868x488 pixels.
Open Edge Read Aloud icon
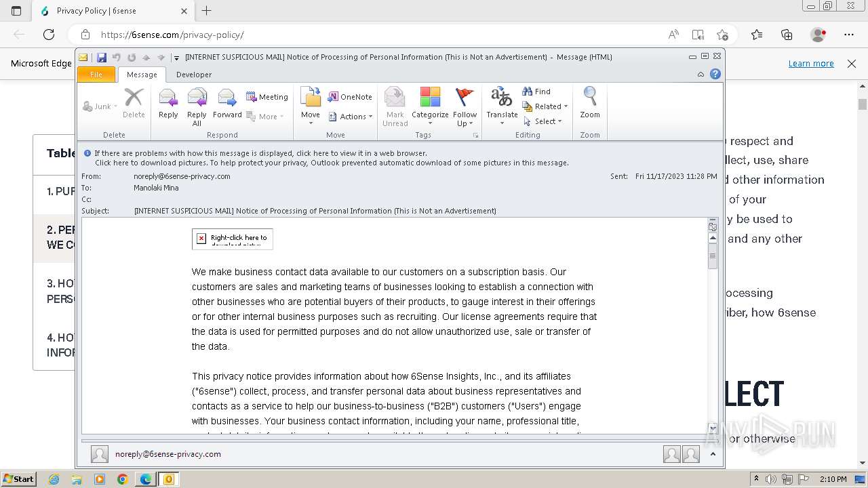[x=673, y=35]
